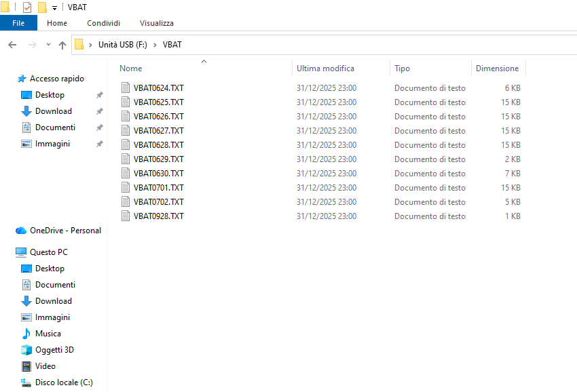This screenshot has width=577, height=392.
Task: Click the New Folder icon in title bar
Action: pos(42,7)
